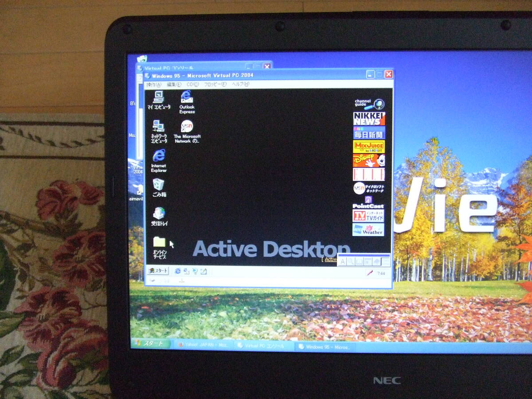This screenshot has height=399, width=532.
Task: Open the マイ コンピュータ desktop icon
Action: [x=158, y=99]
